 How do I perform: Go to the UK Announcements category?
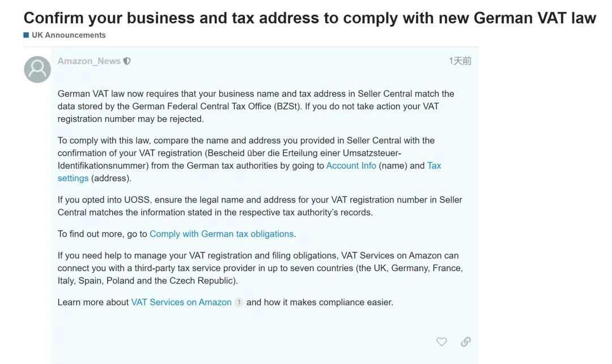(69, 35)
